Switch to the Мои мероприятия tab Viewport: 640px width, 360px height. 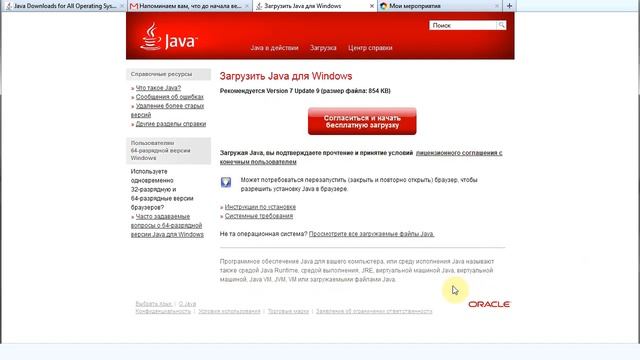point(440,6)
